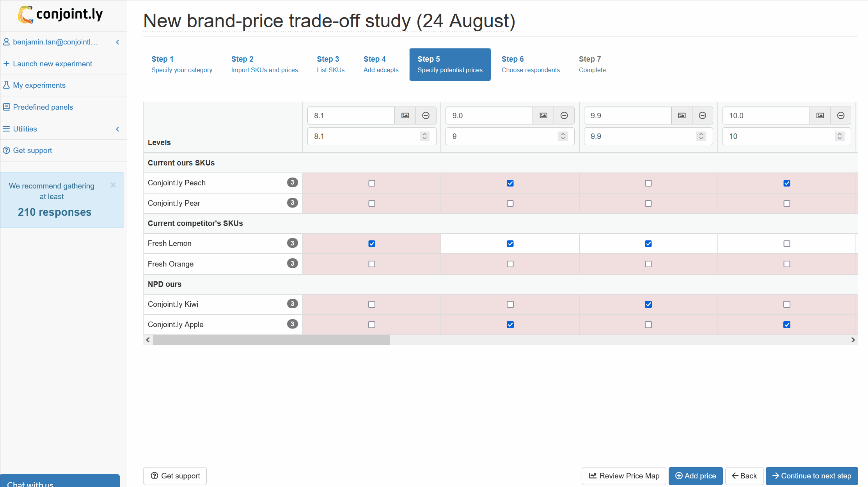868x487 pixels.
Task: Click the price label field showing 9.0
Action: point(489,116)
